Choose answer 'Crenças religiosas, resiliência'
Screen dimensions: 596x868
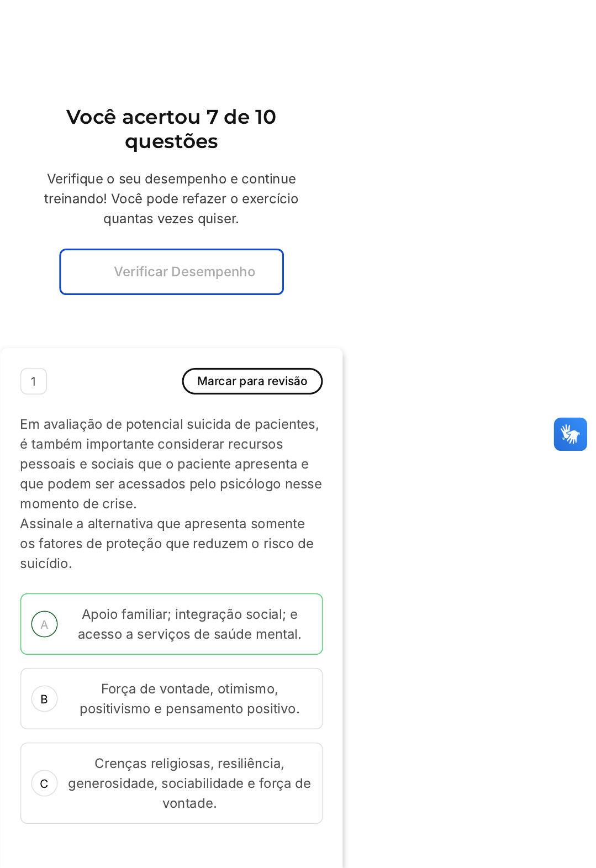tap(171, 783)
